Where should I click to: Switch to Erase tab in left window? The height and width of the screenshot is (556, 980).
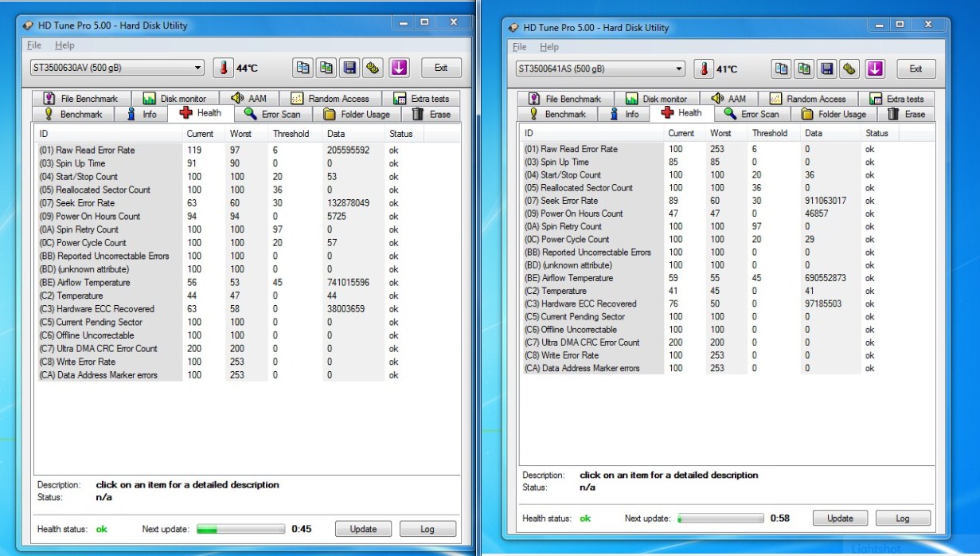pos(431,114)
